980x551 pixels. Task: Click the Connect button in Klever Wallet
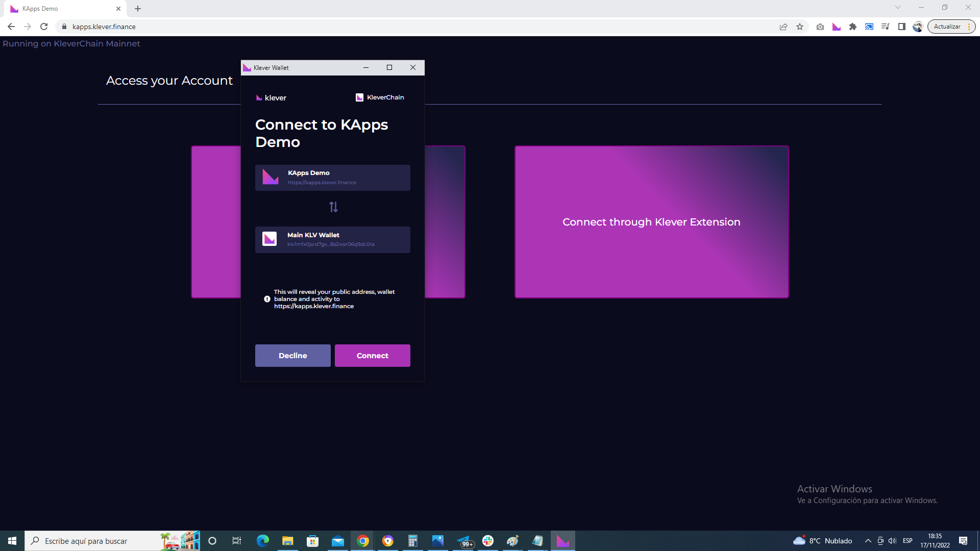pyautogui.click(x=372, y=356)
